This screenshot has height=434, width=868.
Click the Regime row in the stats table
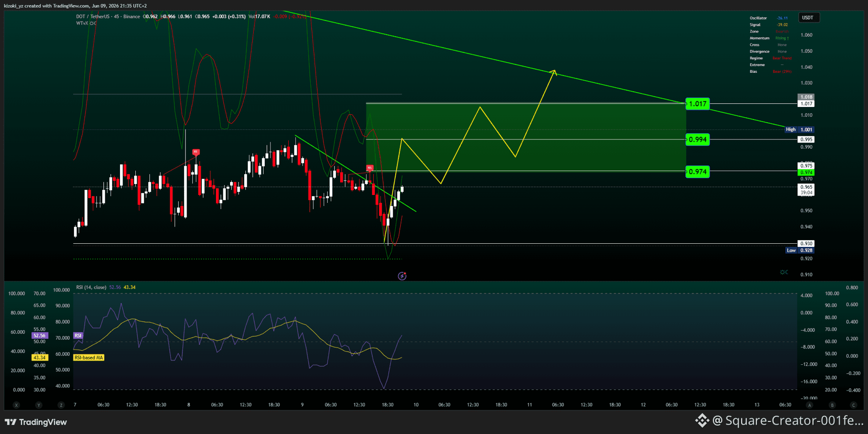771,58
